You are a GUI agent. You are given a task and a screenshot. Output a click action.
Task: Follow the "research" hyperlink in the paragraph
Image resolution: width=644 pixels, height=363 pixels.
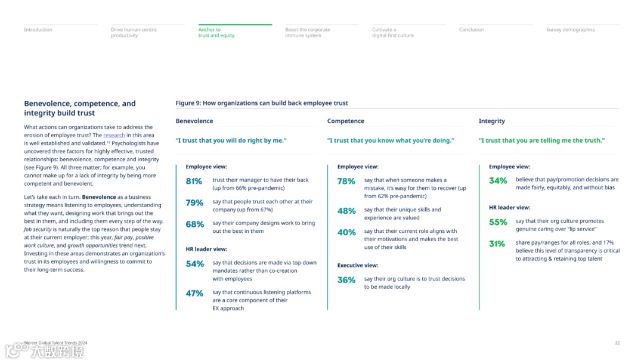(x=114, y=136)
